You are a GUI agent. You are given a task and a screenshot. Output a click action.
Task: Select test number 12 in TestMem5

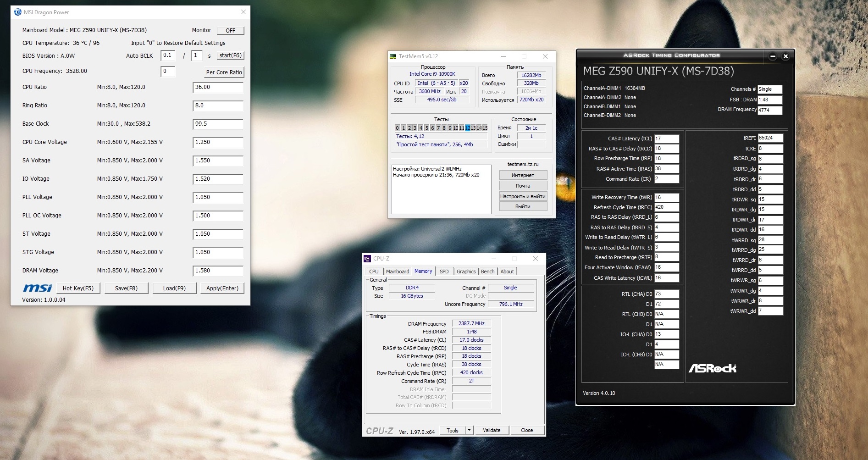pos(467,128)
